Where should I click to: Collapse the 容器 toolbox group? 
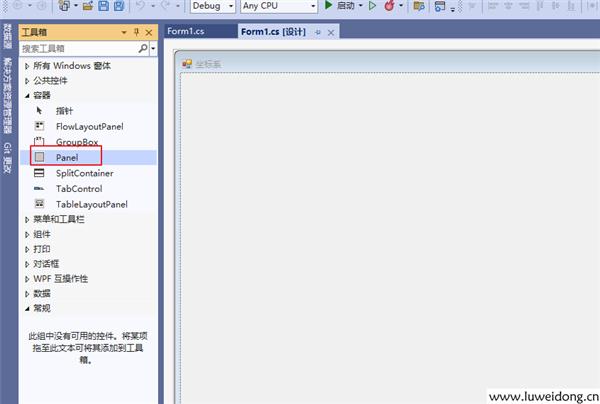click(x=27, y=95)
